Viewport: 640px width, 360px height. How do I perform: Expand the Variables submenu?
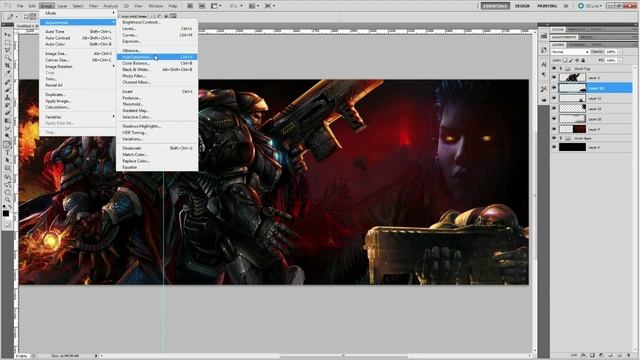click(x=78, y=117)
